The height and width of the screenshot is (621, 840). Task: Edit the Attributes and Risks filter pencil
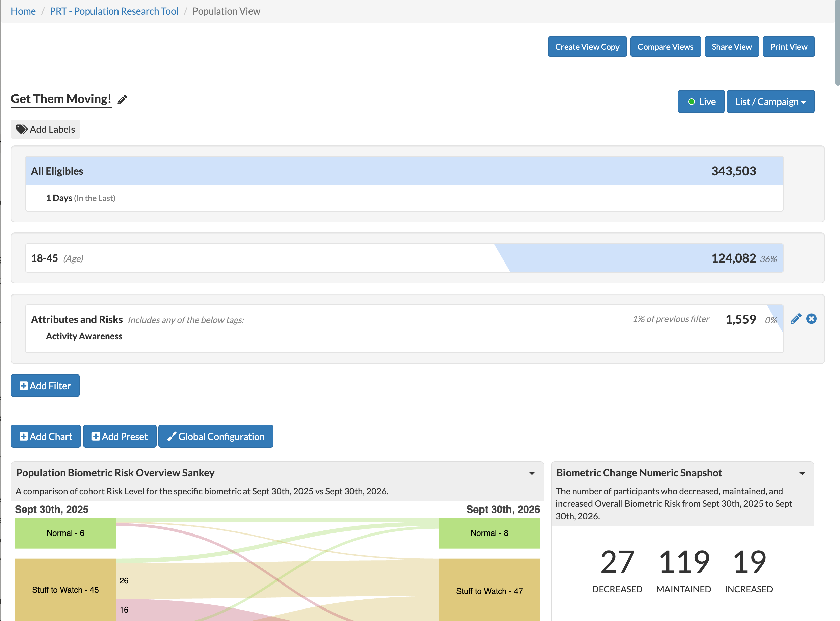point(796,319)
